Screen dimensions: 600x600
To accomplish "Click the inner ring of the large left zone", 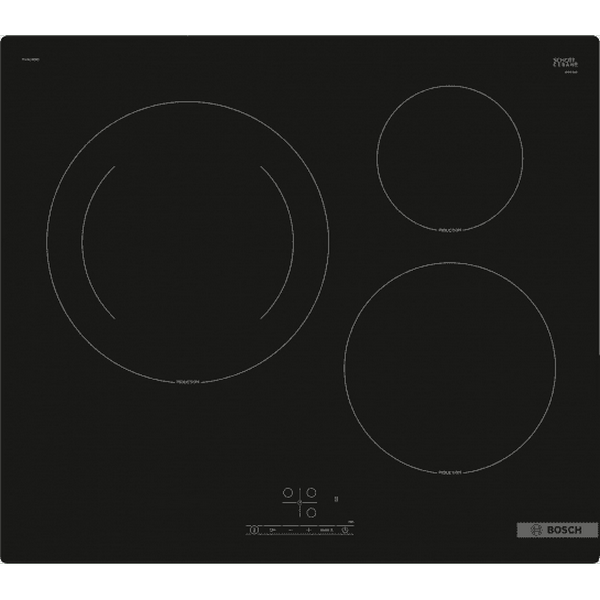I will coord(188,241).
